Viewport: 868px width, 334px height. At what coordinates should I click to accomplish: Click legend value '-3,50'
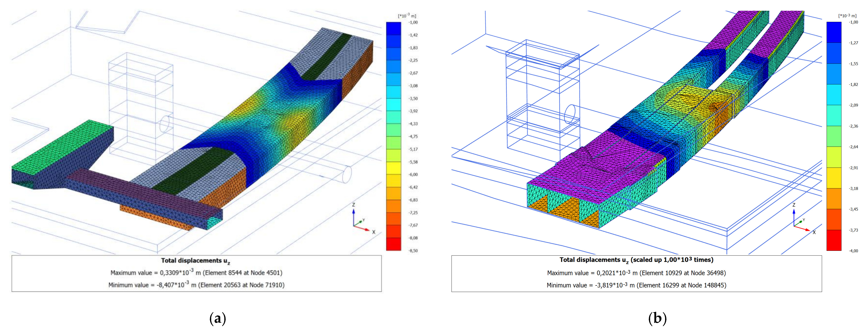click(413, 99)
